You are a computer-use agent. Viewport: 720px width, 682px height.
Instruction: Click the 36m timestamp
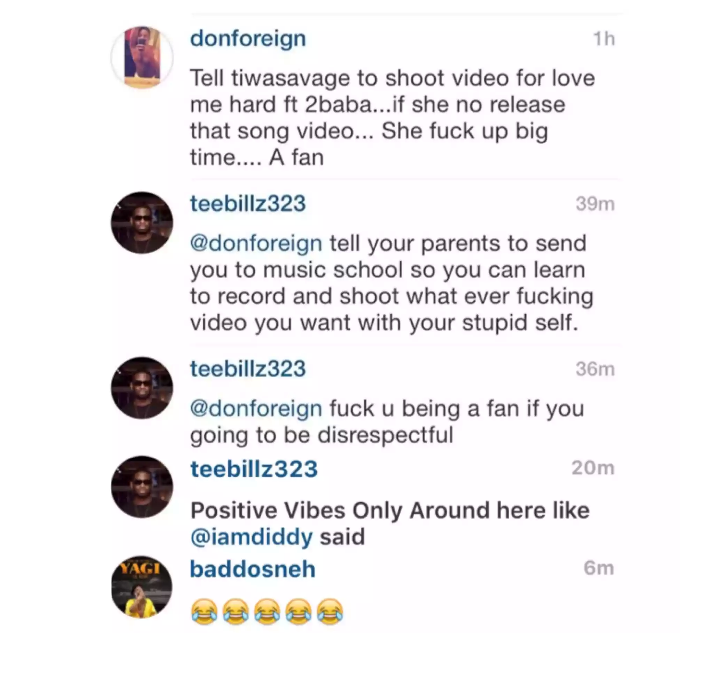(595, 369)
